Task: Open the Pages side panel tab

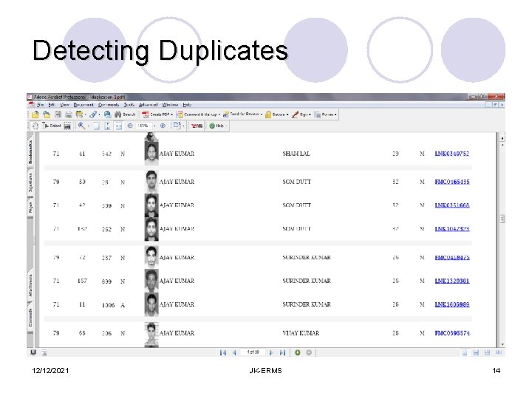Action: click(30, 208)
